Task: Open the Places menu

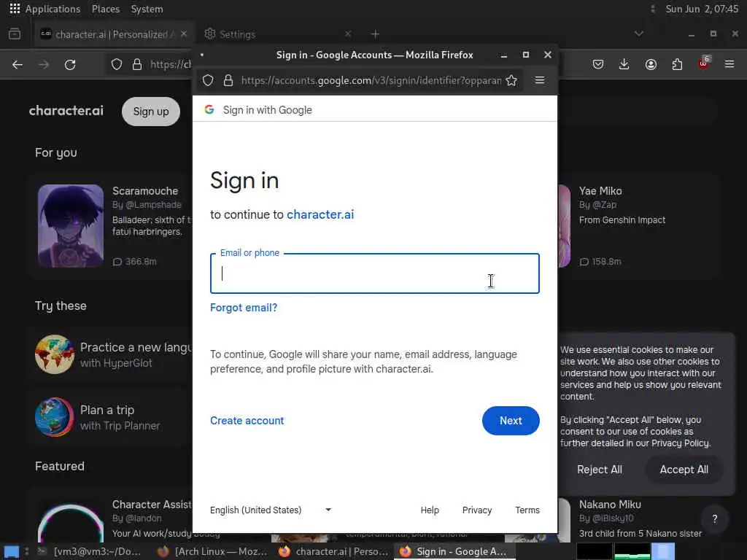Action: (106, 9)
